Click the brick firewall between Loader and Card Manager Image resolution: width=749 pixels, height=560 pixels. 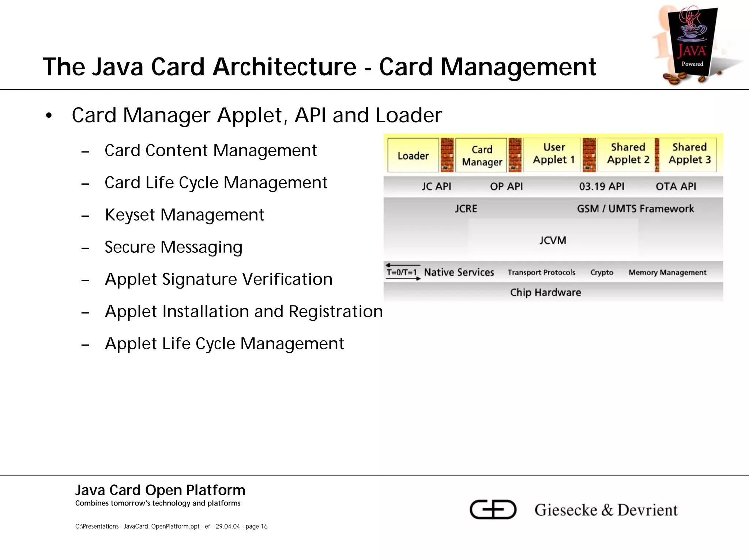coord(447,155)
